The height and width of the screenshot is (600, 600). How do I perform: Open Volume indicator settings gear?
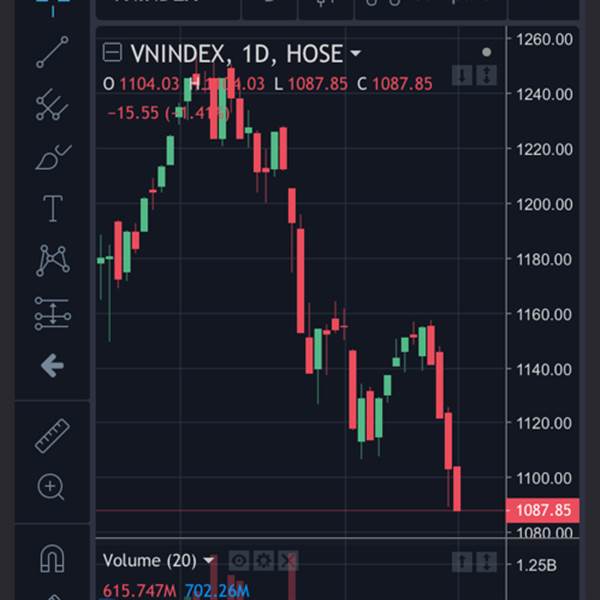click(x=264, y=561)
